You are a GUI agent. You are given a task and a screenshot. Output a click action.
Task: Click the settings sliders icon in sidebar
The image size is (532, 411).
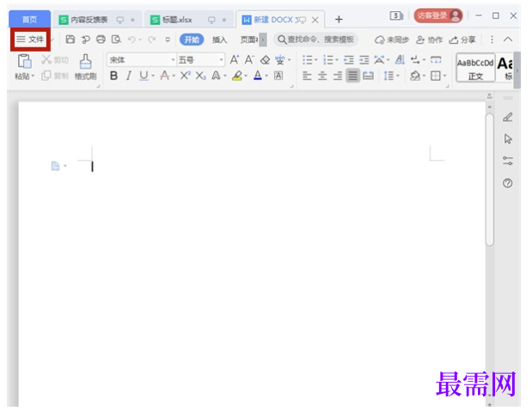(x=508, y=161)
